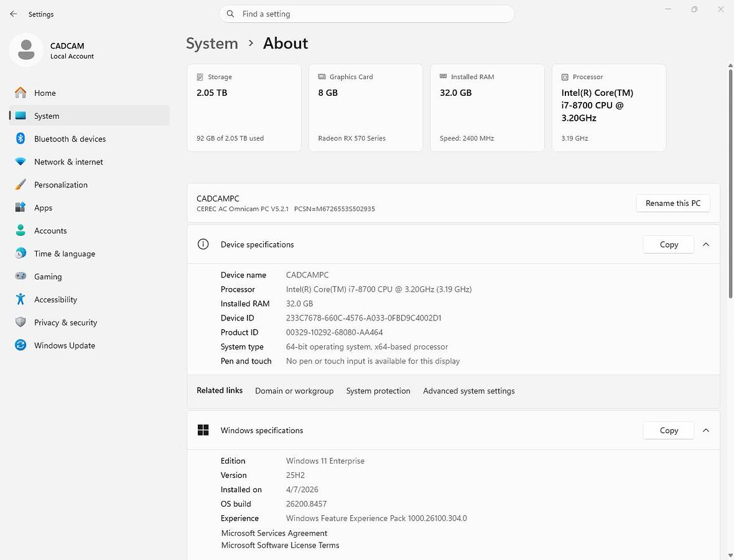Click the CADCAM user avatar icon

[x=26, y=50]
